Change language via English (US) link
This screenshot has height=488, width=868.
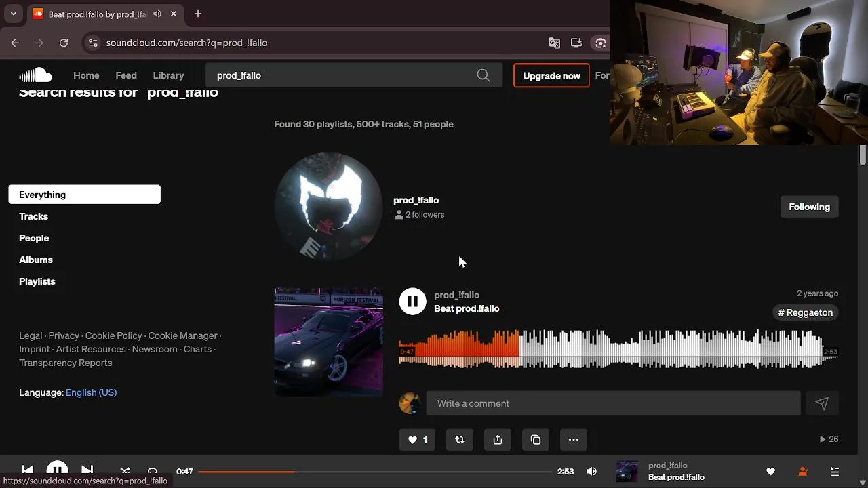[x=91, y=392]
